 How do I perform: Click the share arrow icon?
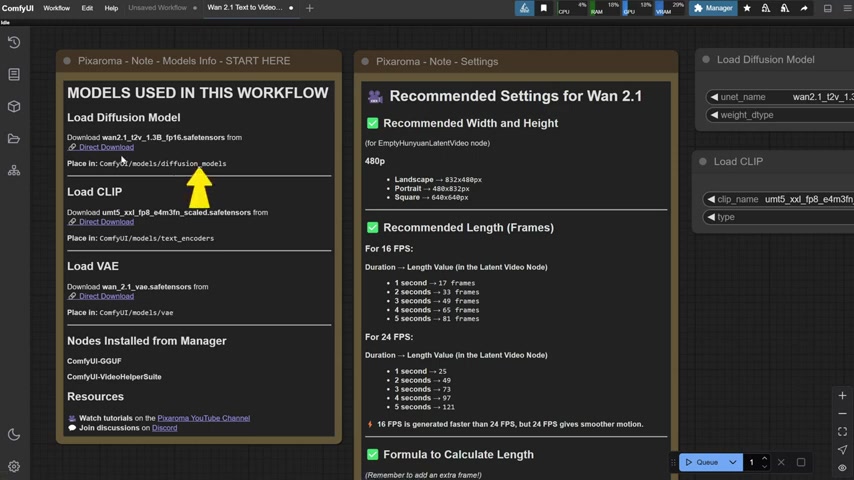804,8
